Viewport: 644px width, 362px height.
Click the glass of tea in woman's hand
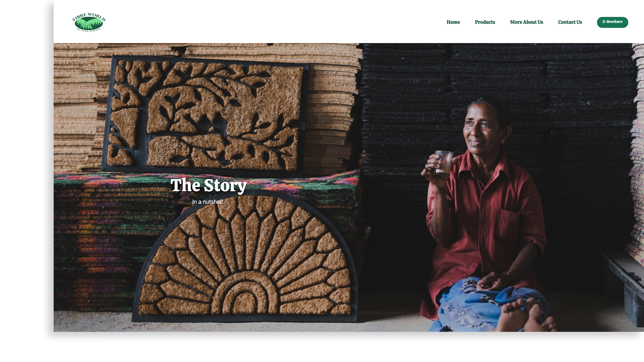[x=443, y=163]
